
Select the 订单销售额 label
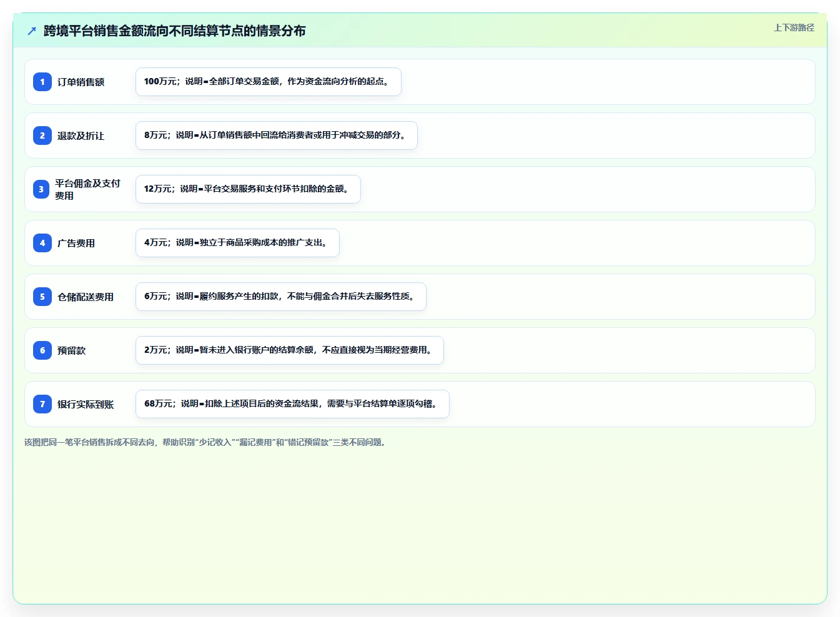point(81,82)
